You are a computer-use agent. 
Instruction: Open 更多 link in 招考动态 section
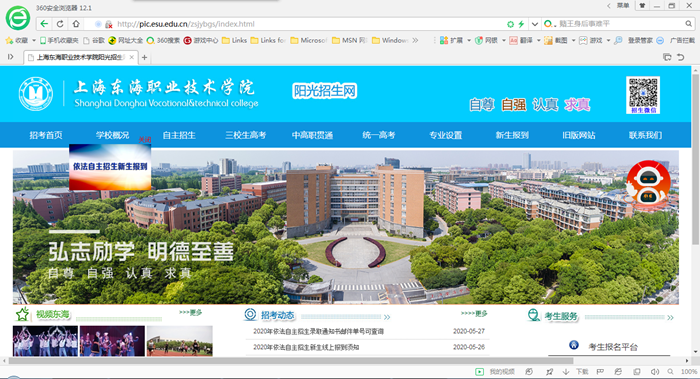474,313
